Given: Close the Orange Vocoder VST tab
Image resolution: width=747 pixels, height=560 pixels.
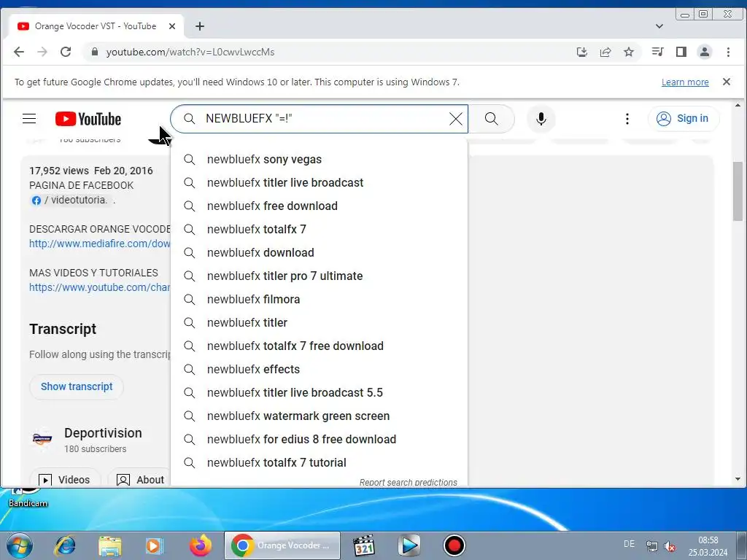Looking at the screenshot, I should (x=172, y=26).
